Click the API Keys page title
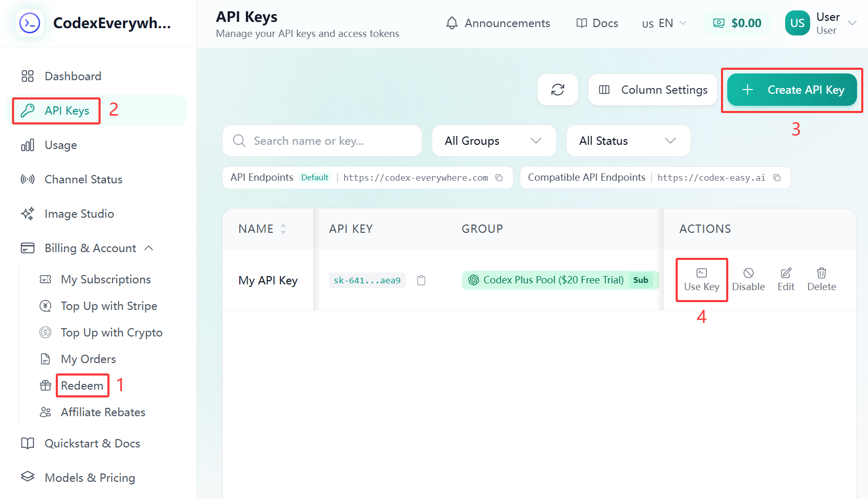 247,17
